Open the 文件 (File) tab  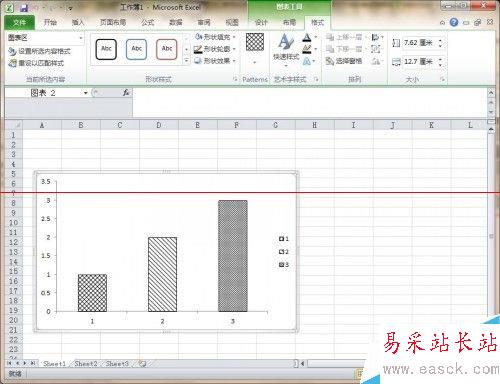[19, 23]
